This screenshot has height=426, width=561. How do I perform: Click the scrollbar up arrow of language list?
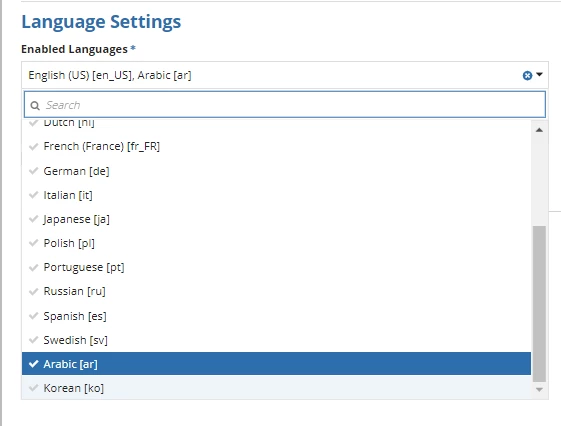pyautogui.click(x=539, y=130)
